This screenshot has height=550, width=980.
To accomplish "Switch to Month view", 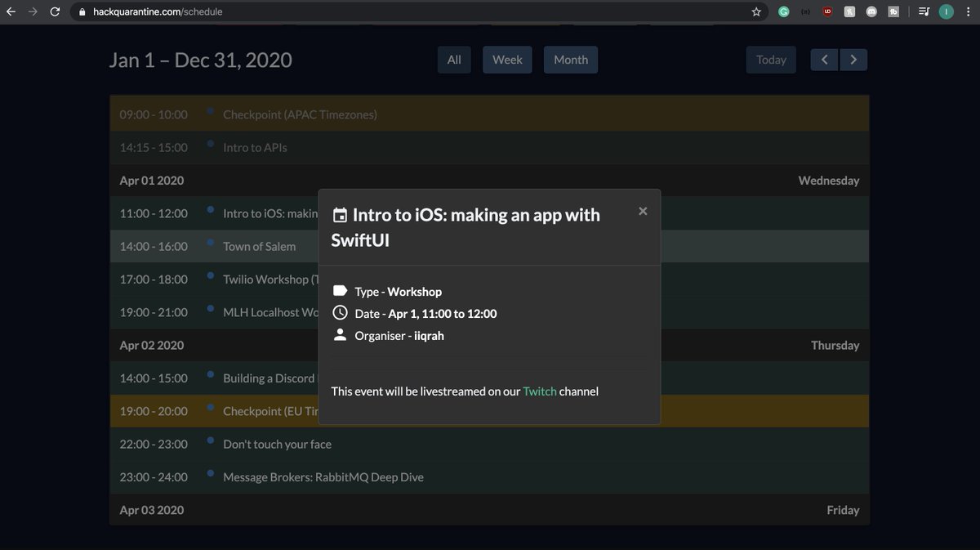I will (x=571, y=60).
